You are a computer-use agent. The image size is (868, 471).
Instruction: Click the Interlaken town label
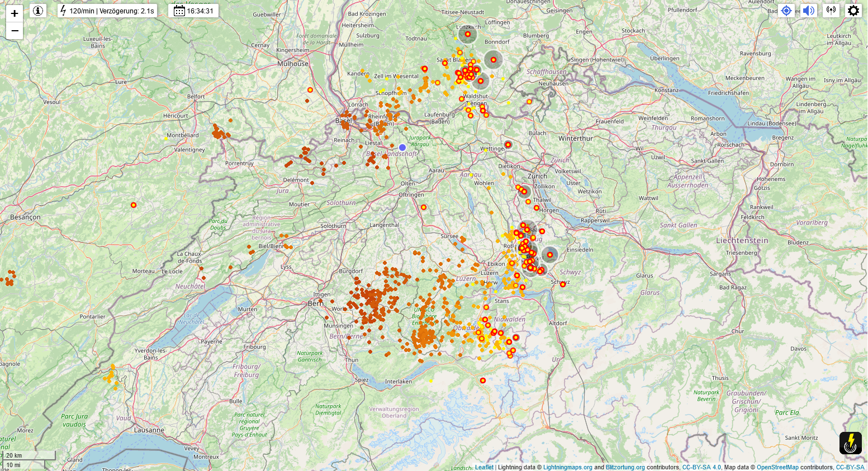click(x=399, y=382)
